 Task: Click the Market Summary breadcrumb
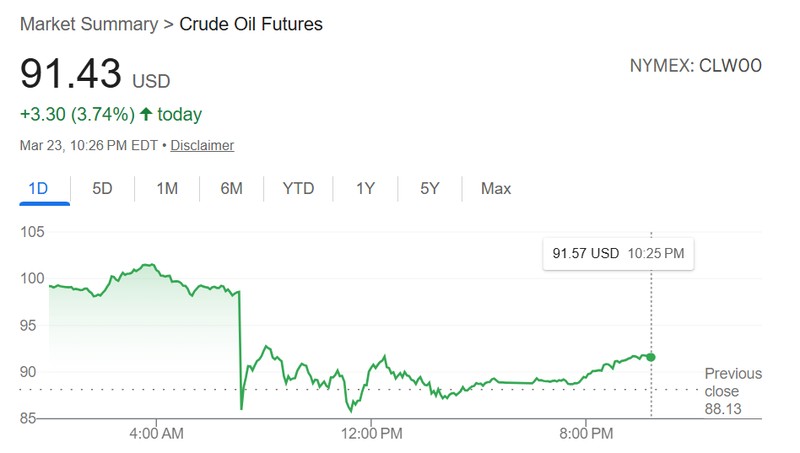point(90,23)
